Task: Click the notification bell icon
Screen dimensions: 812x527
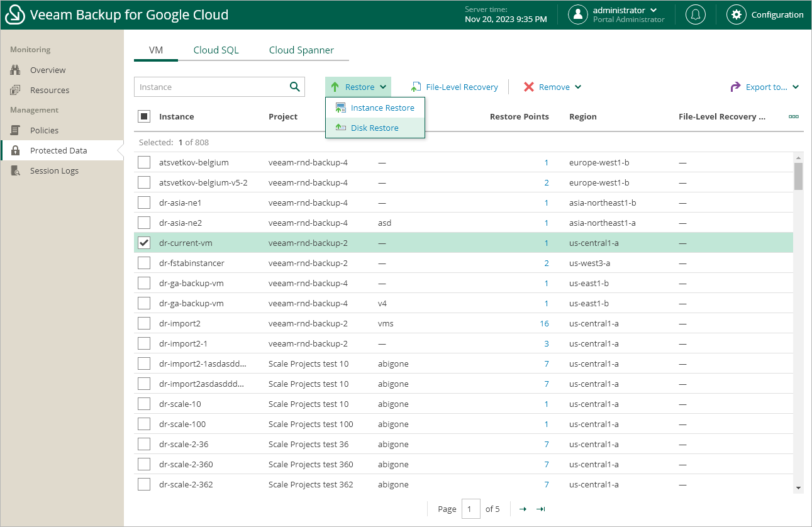Action: click(x=695, y=15)
